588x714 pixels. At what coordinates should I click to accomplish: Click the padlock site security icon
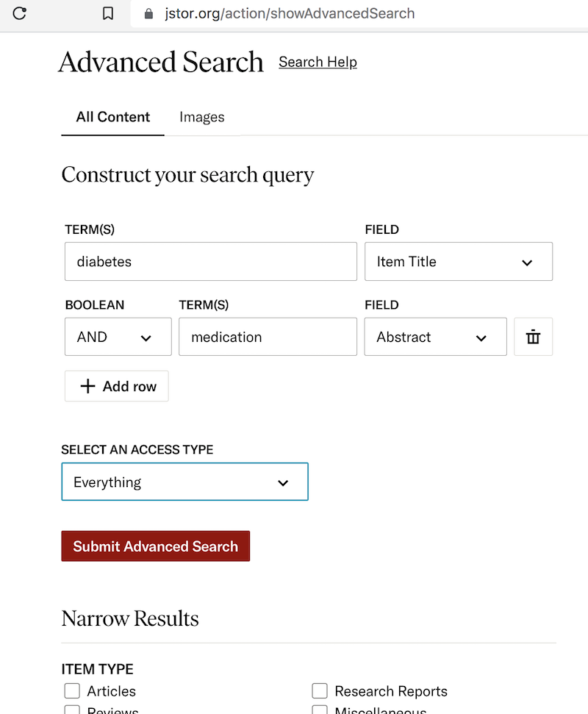[x=149, y=13]
